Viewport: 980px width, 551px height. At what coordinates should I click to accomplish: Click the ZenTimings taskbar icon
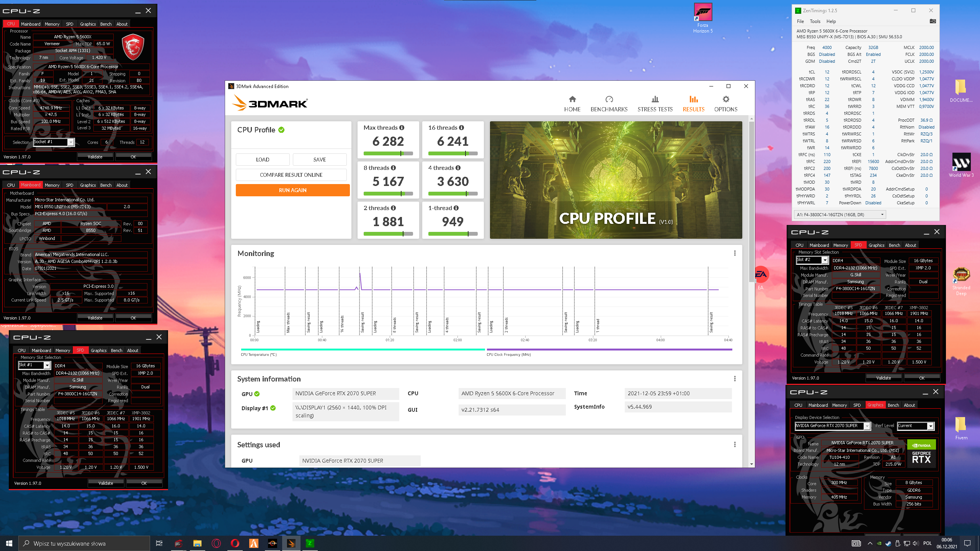pos(310,543)
